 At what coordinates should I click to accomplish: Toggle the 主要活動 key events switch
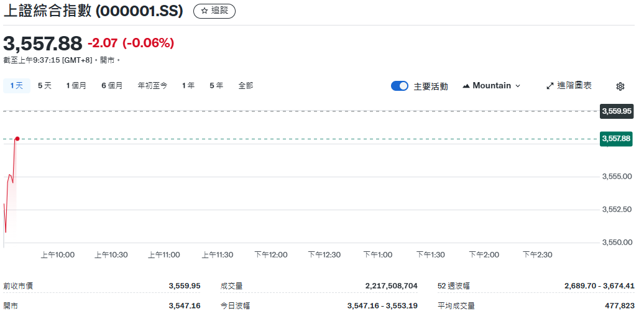400,86
